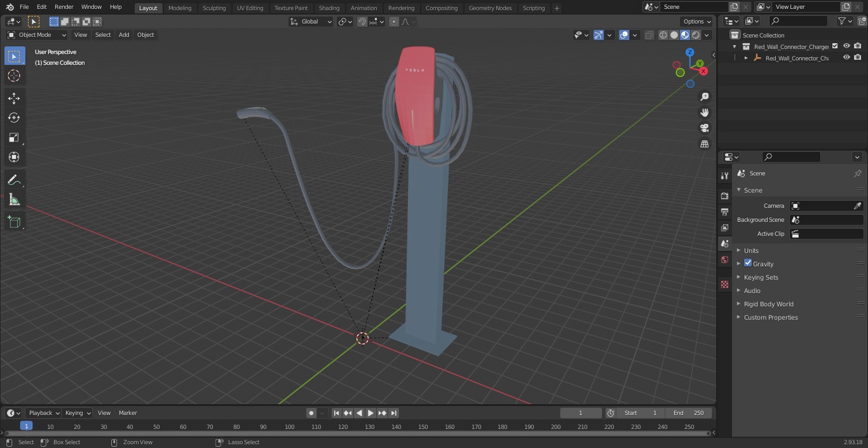Viewport: 868px width, 448px height.
Task: Play animation forward
Action: (370, 413)
